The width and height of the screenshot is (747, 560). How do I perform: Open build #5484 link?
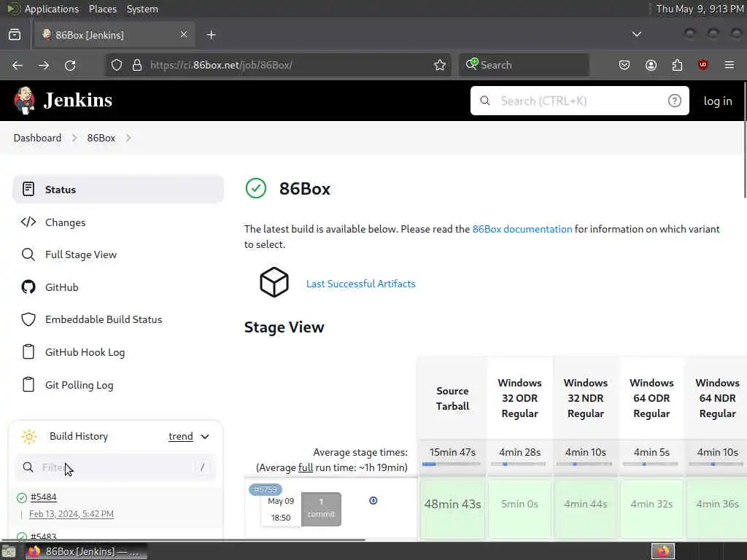(43, 497)
